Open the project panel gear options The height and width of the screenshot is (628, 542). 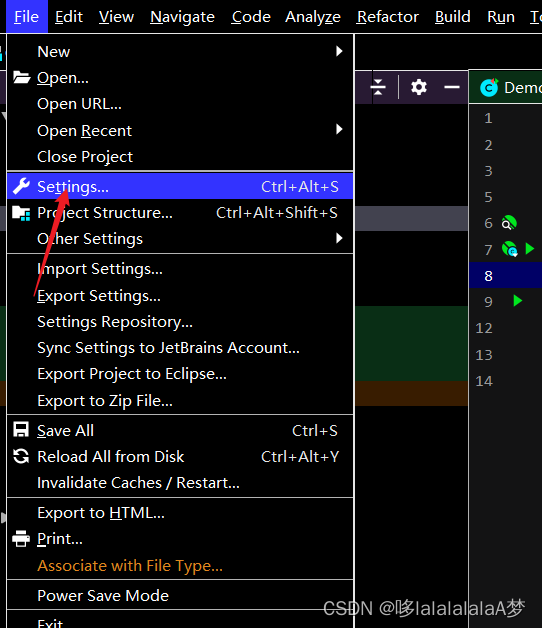click(419, 87)
